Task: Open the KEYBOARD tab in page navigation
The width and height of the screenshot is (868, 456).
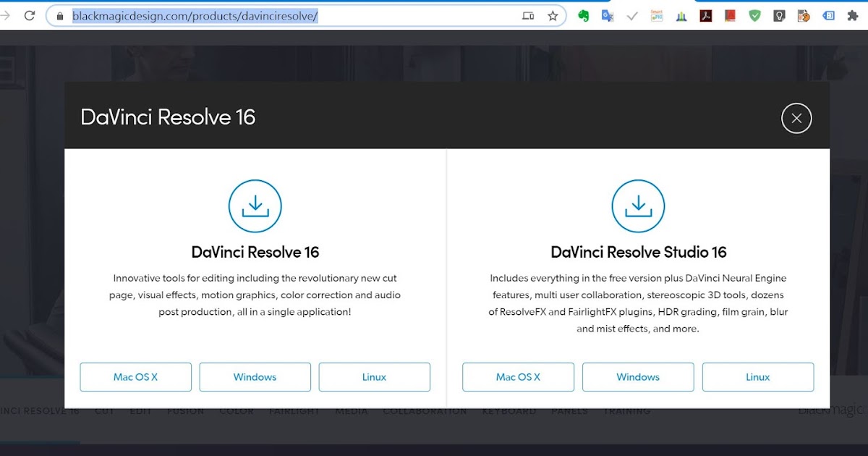Action: [509, 411]
